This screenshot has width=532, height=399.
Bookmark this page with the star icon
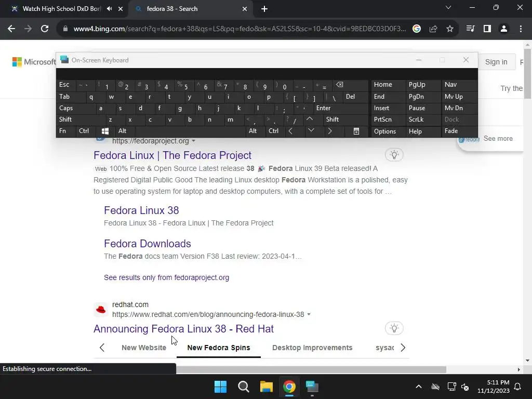[450, 29]
